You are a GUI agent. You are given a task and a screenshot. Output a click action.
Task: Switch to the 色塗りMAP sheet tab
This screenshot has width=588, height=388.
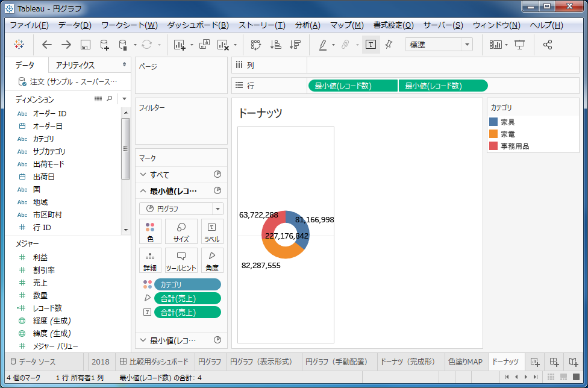pyautogui.click(x=465, y=361)
